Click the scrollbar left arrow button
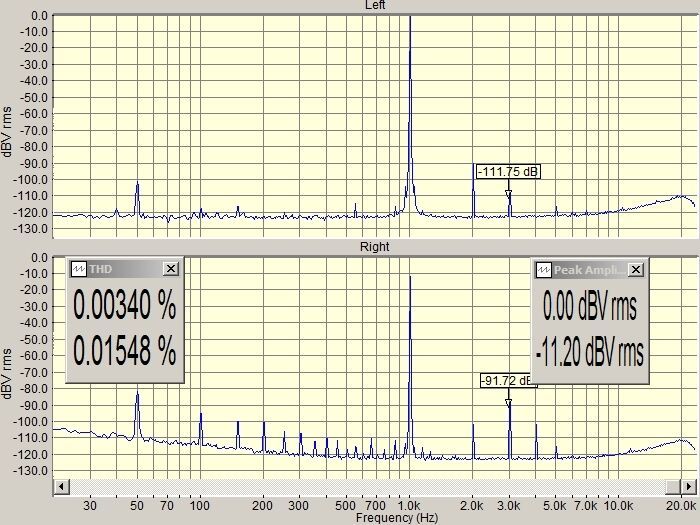700x525 pixels. tap(62, 486)
